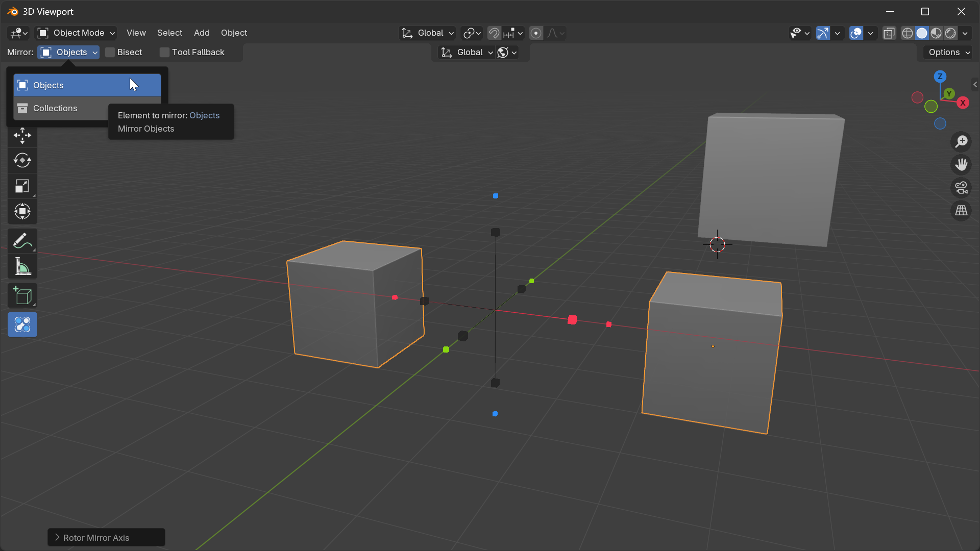980x551 pixels.
Task: Open the Options dropdown
Action: click(947, 52)
